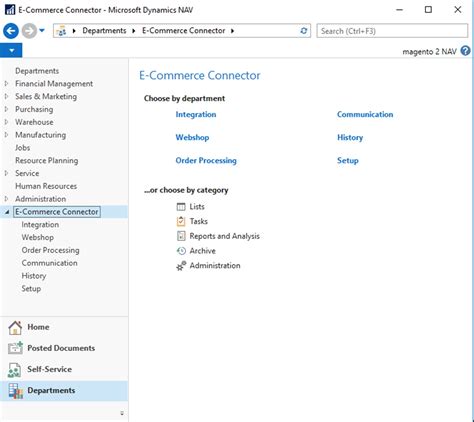Open navigation history dropdown arrow
474x422 pixels.
pyautogui.click(x=42, y=31)
